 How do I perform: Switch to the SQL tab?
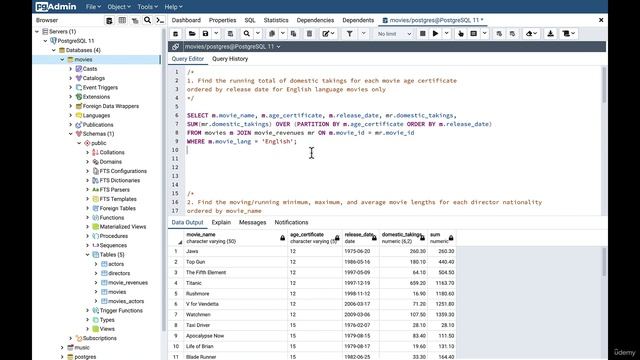[250, 20]
